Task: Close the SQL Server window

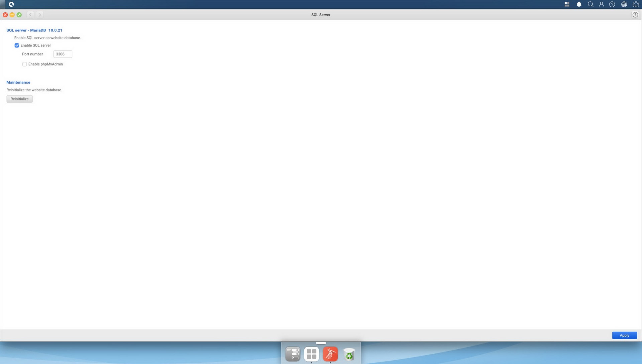Action: pos(5,15)
